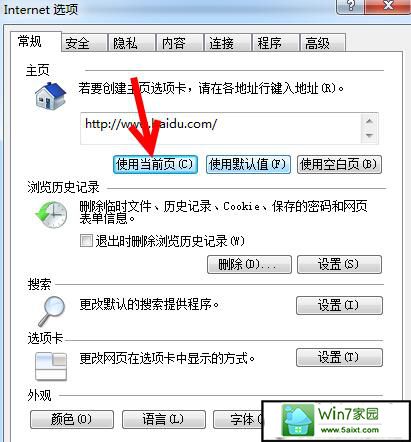Enable 退出时删除浏览历史记录 checkbox
Image resolution: width=411 pixels, height=442 pixels.
(86, 240)
